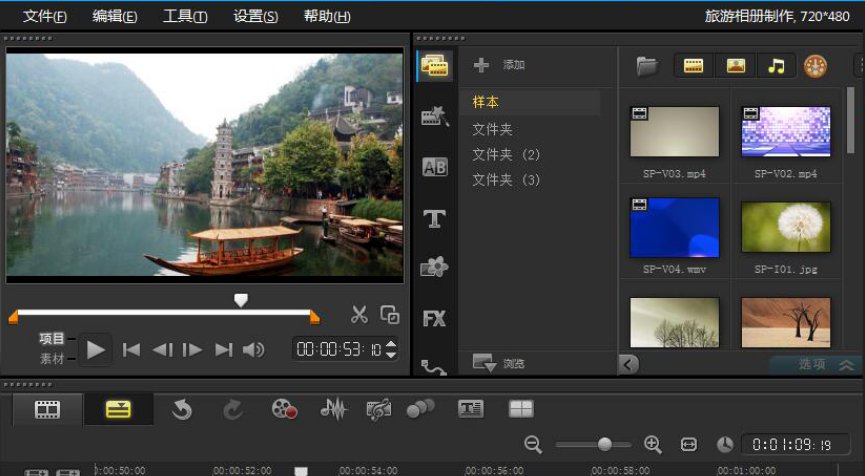Image resolution: width=865 pixels, height=476 pixels.
Task: Click the Undo arrow in timeline toolbar
Action: click(181, 409)
